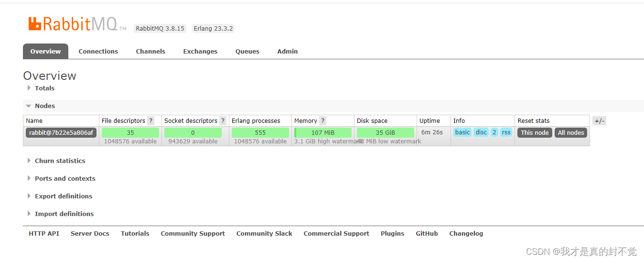This screenshot has width=644, height=261.
Task: Click the Disk space bar 35 GiB
Action: (386, 132)
